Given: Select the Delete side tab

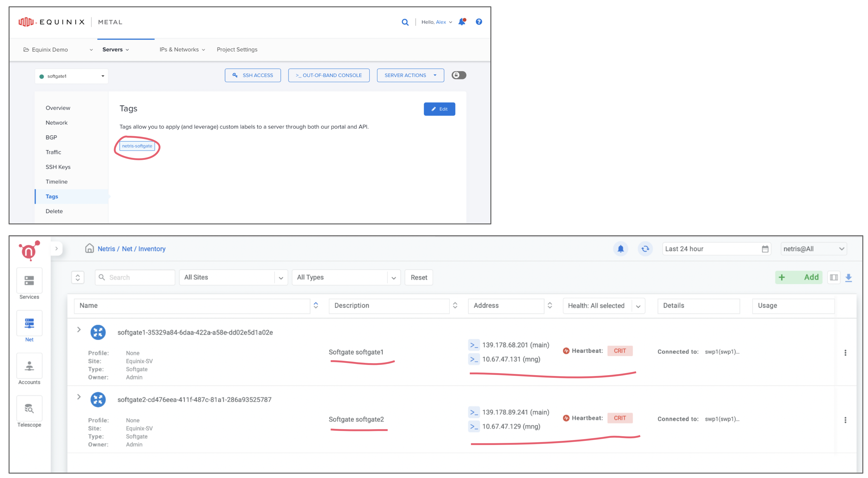Looking at the screenshot, I should (54, 211).
